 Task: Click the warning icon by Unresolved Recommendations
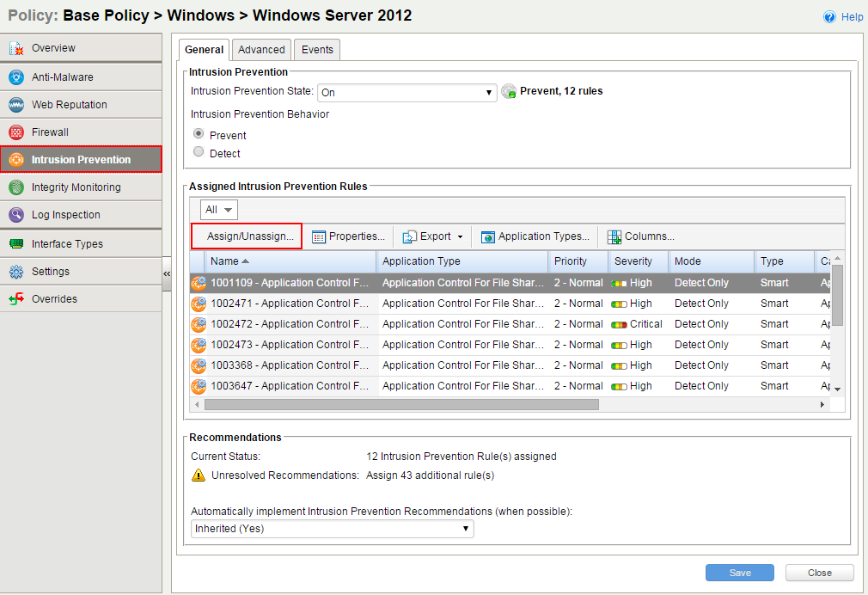199,475
